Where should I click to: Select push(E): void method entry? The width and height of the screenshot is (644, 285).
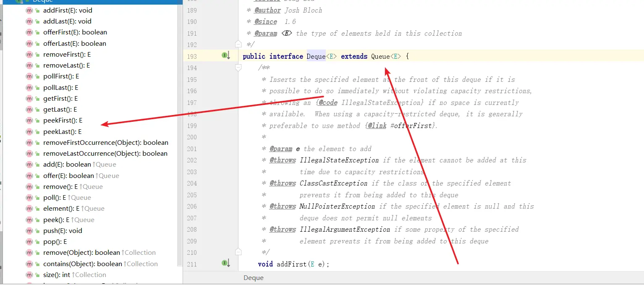63,230
